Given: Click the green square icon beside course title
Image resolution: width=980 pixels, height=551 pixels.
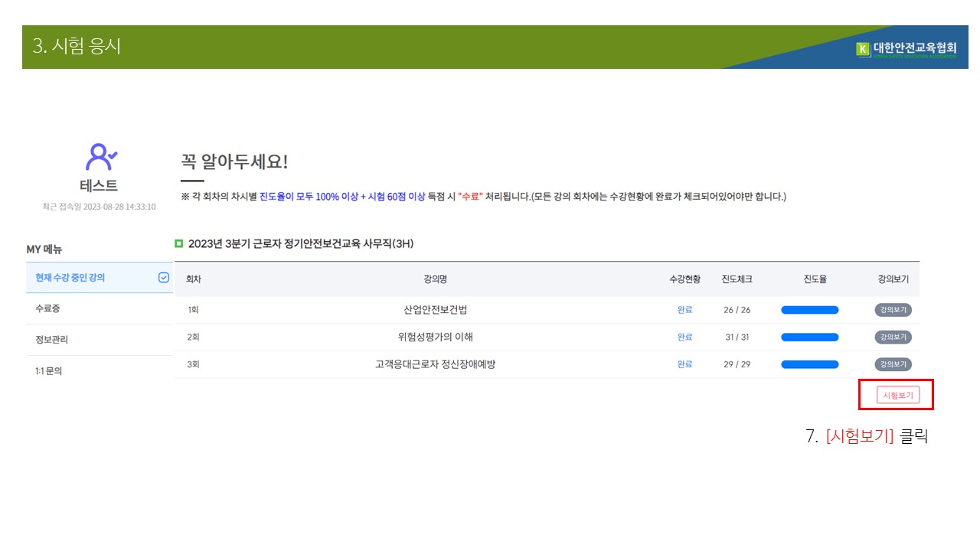Looking at the screenshot, I should 179,243.
